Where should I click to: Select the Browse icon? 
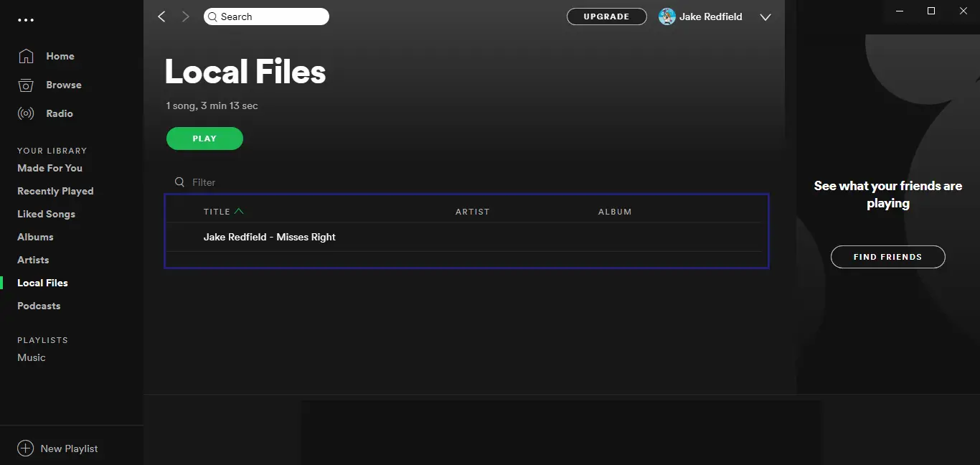27,85
